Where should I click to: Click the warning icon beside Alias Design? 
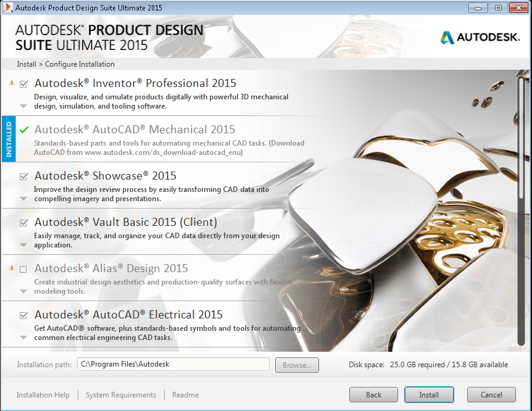(x=12, y=268)
